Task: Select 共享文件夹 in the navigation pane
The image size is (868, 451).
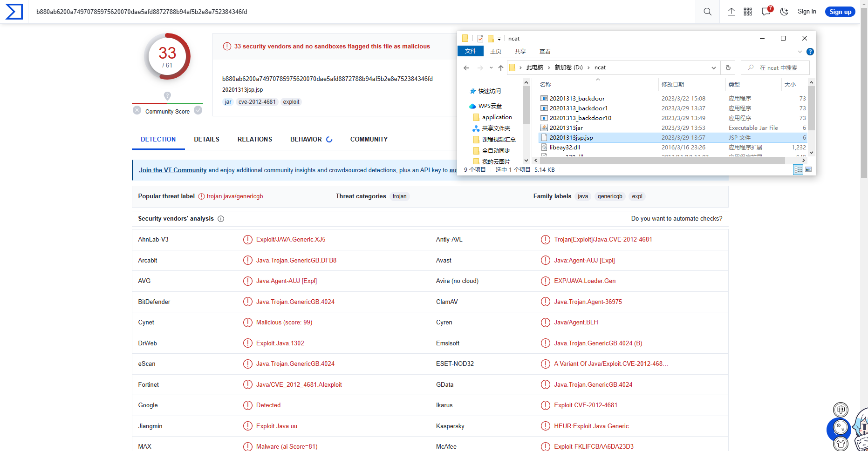Action: pyautogui.click(x=496, y=128)
